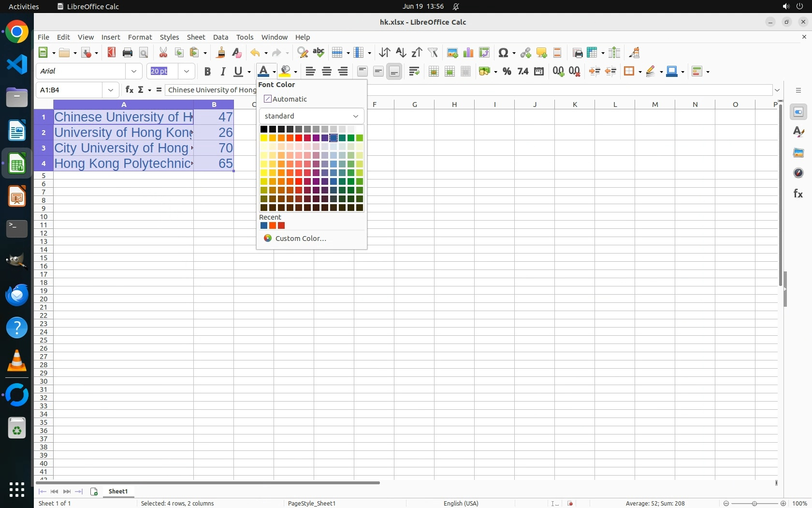The image size is (812, 508).
Task: Pick the black swatch in the palette
Action: pos(264,129)
